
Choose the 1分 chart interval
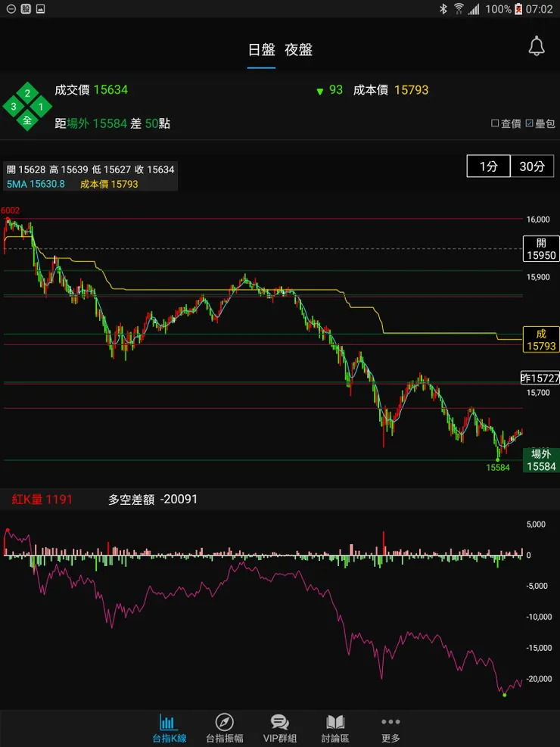click(489, 167)
